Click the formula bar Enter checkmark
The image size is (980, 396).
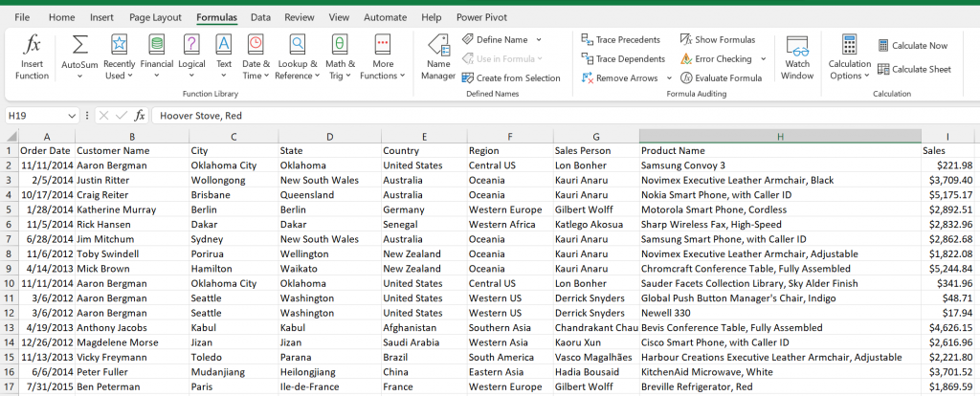point(122,116)
